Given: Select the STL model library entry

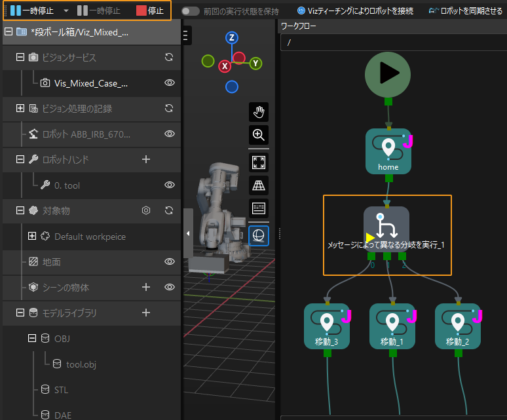Looking at the screenshot, I should click(x=61, y=390).
